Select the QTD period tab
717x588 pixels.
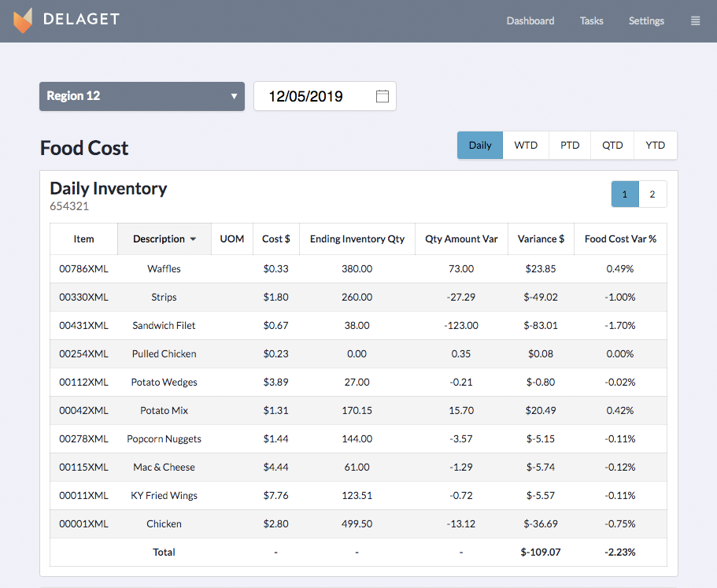[612, 145]
